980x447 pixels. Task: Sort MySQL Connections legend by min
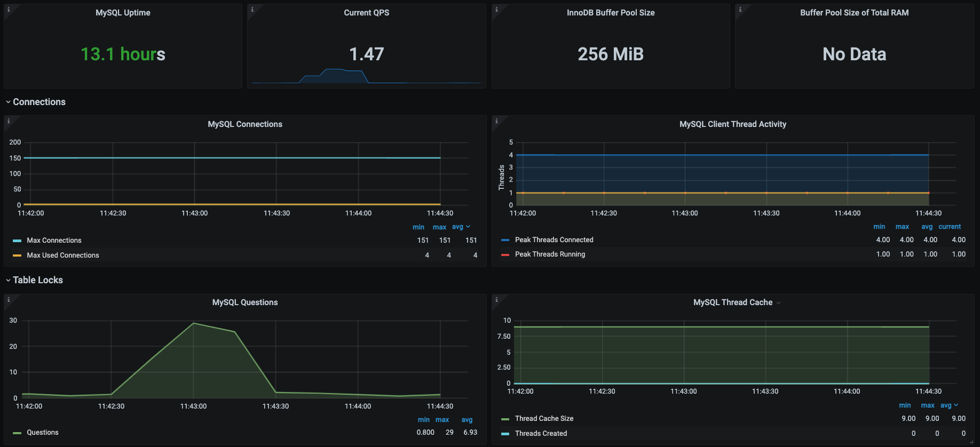click(x=418, y=227)
